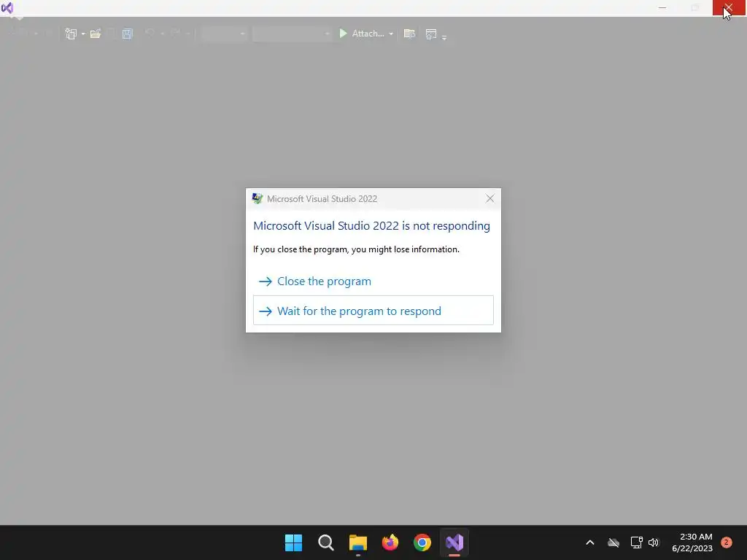The height and width of the screenshot is (560, 747).
Task: Click the volume speaker tray icon
Action: point(654,542)
